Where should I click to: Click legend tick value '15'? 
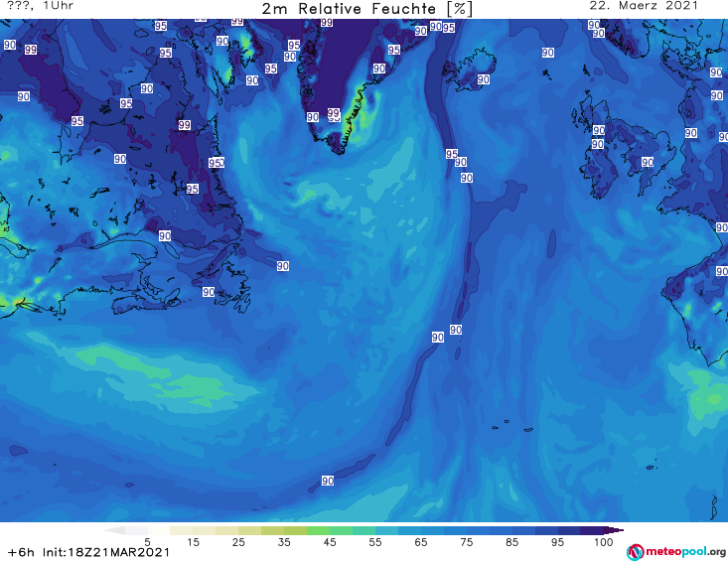point(193,542)
